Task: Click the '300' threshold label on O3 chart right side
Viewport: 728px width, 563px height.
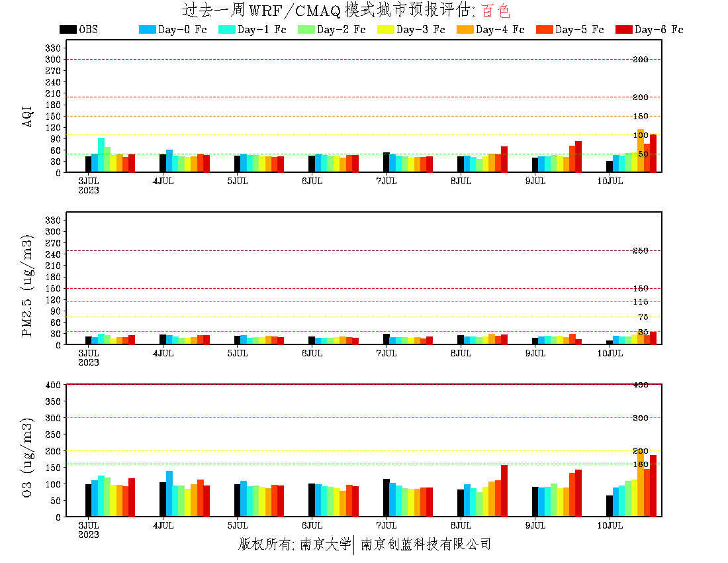Action: point(641,418)
